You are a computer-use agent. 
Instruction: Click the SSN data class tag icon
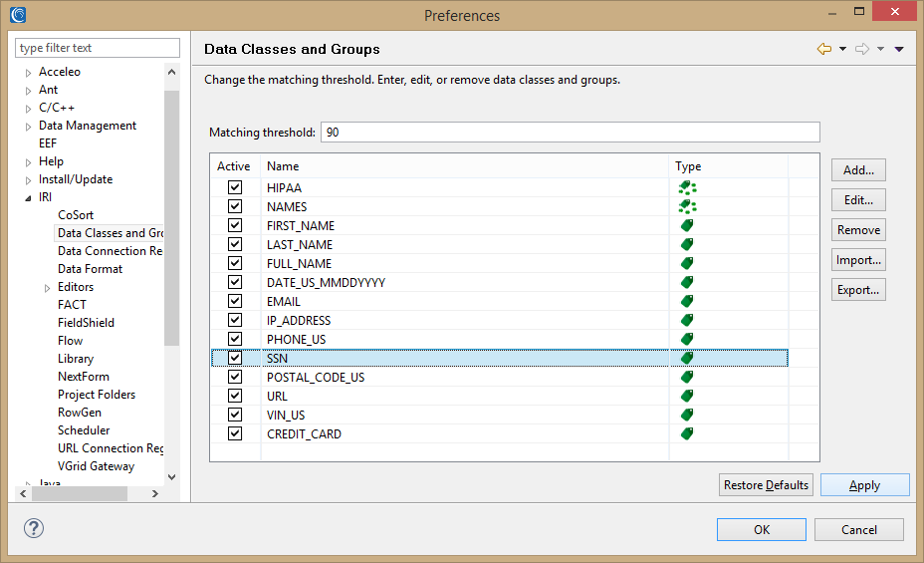pos(686,358)
